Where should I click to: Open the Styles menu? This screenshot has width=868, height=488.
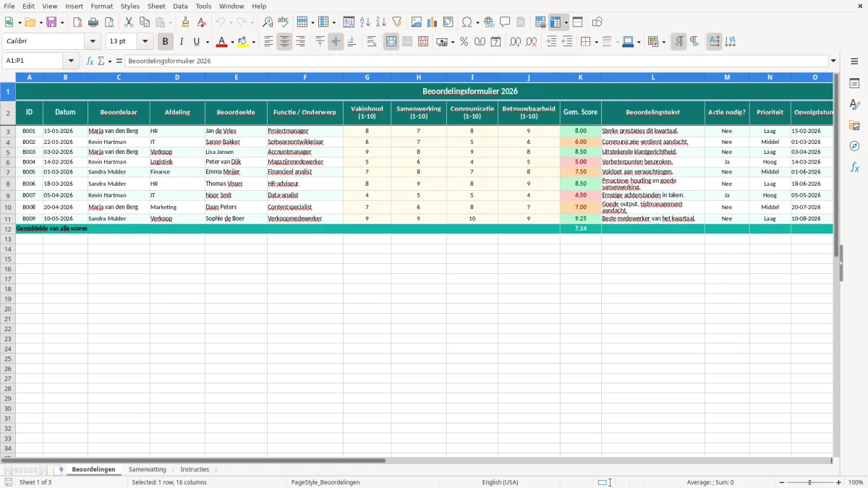[130, 6]
